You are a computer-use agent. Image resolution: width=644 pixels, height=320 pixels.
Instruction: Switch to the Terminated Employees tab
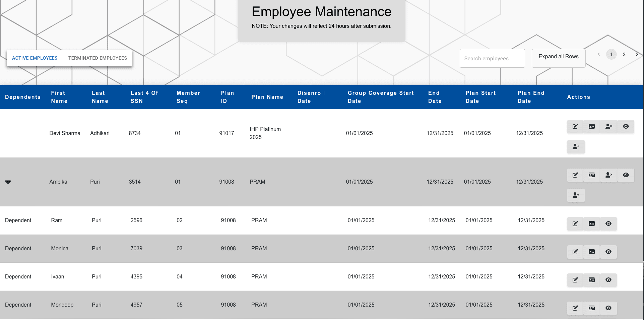[98, 58]
